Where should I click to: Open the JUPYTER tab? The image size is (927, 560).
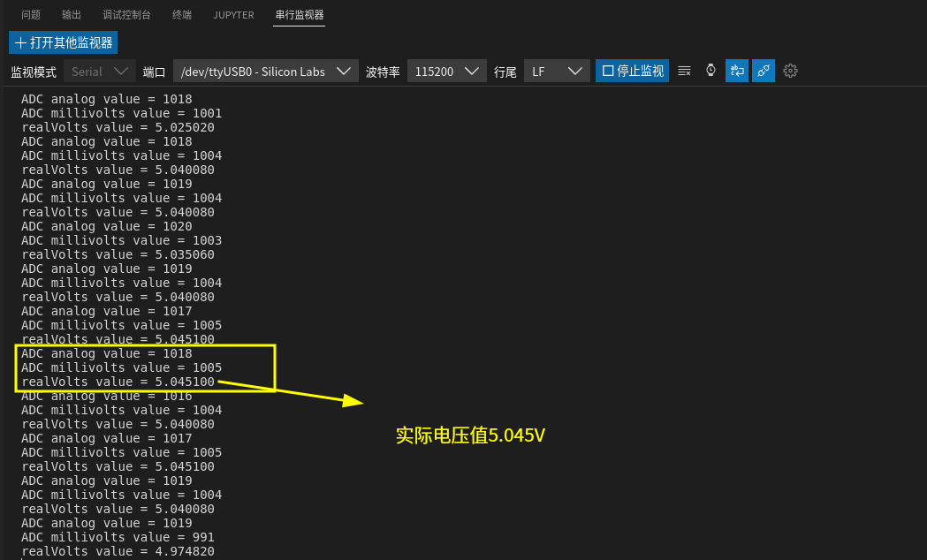(233, 15)
